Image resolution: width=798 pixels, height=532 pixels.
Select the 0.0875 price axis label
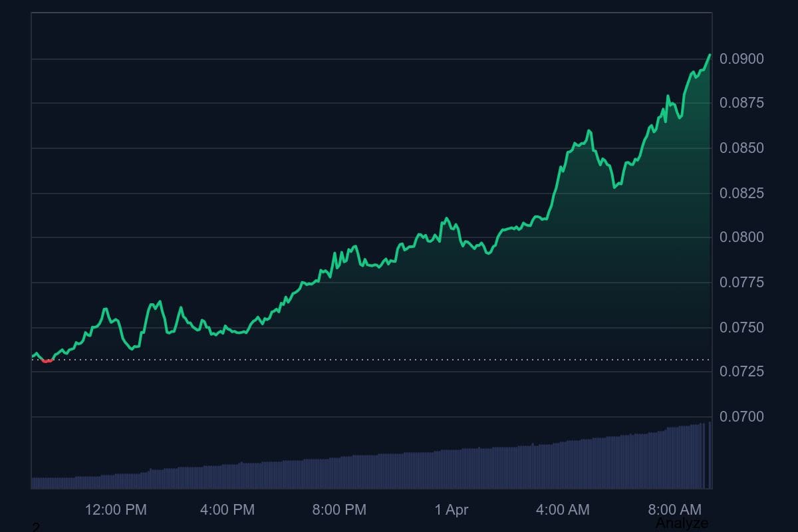point(741,103)
